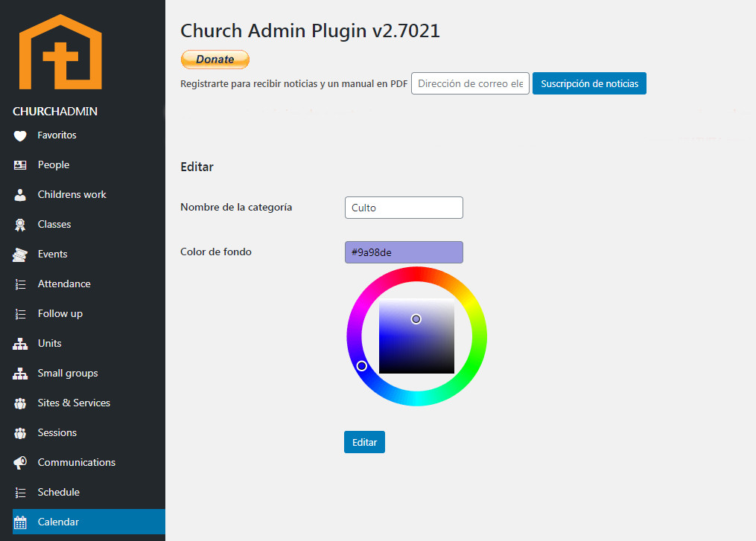Click the megaphone icon for Communications

point(21,463)
